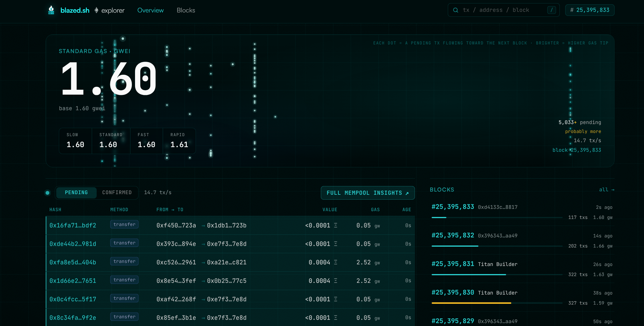Image resolution: width=644 pixels, height=326 pixels.
Task: Click sender address 0xf450…723a
Action: (176, 225)
